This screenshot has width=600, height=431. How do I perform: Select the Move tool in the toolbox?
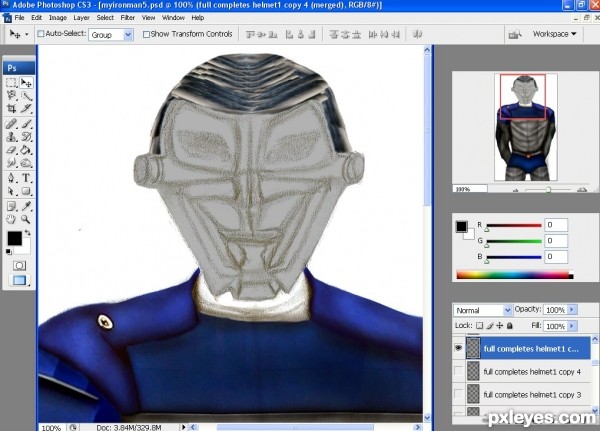point(26,83)
